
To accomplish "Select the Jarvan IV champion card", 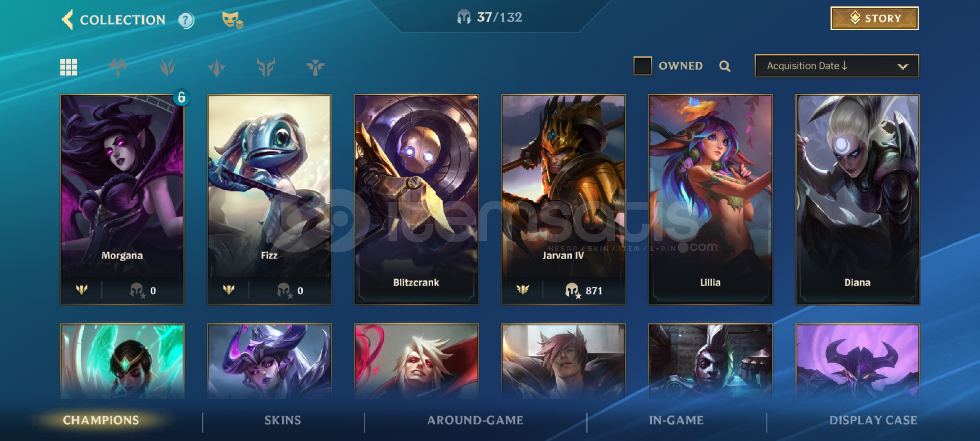I will 563,200.
